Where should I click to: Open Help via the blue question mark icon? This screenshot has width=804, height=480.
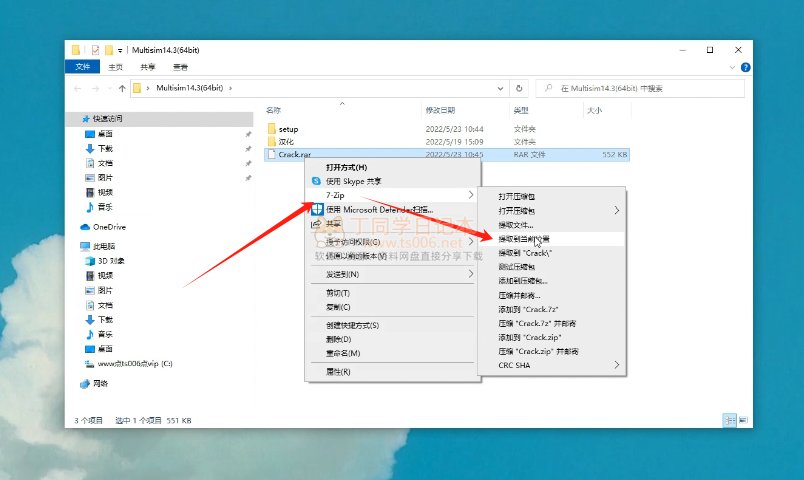746,67
